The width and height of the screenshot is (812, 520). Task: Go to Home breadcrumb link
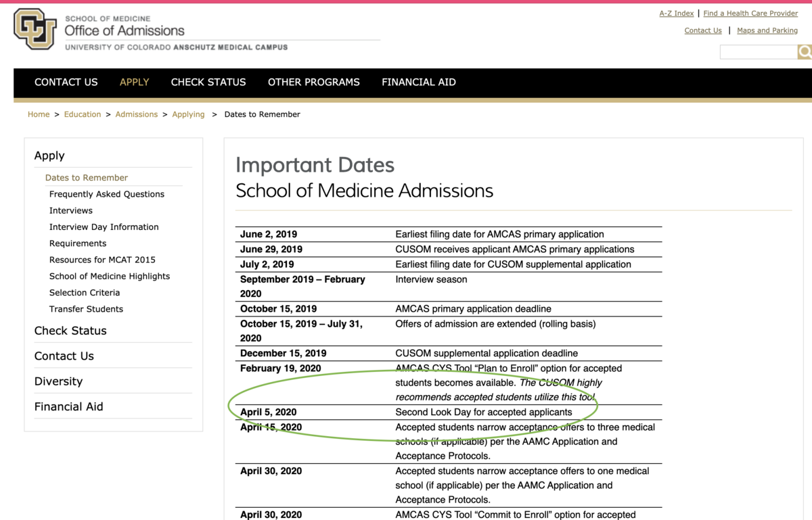click(39, 114)
